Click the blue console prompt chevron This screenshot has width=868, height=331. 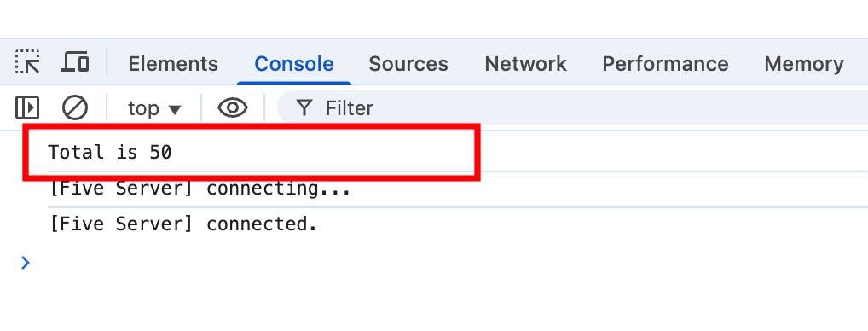coord(26,263)
